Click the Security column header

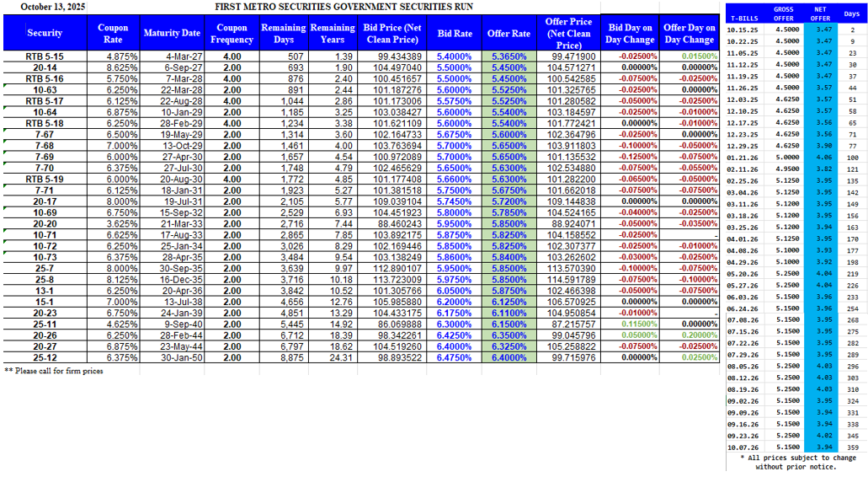point(45,33)
